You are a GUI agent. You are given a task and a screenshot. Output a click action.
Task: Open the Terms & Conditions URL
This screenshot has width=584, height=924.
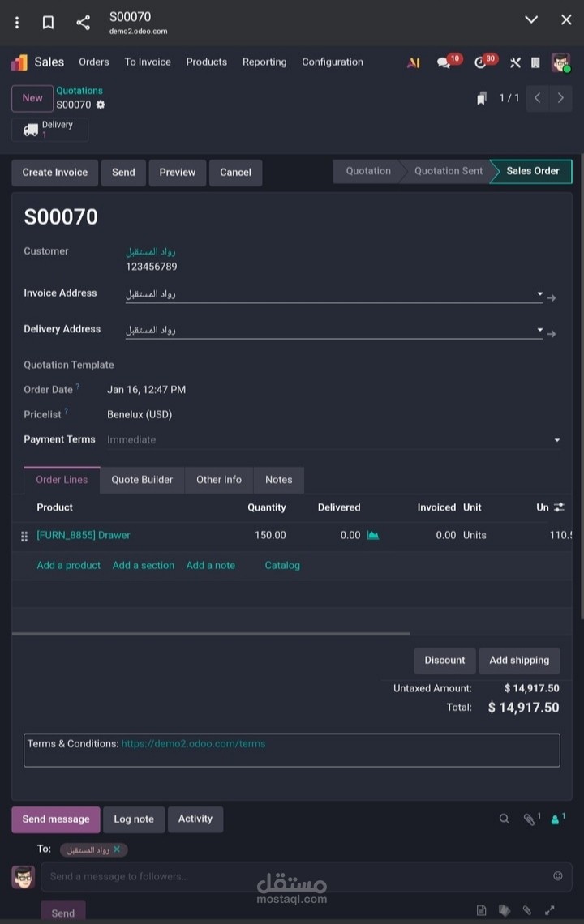click(194, 744)
